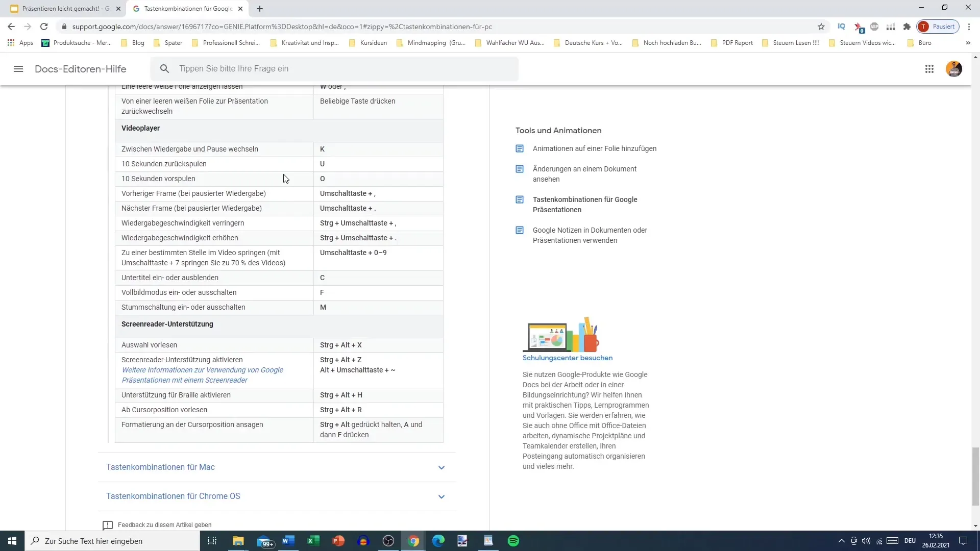Open the Chrome extensions puzzle menu
Image resolution: width=980 pixels, height=551 pixels.
907,27
